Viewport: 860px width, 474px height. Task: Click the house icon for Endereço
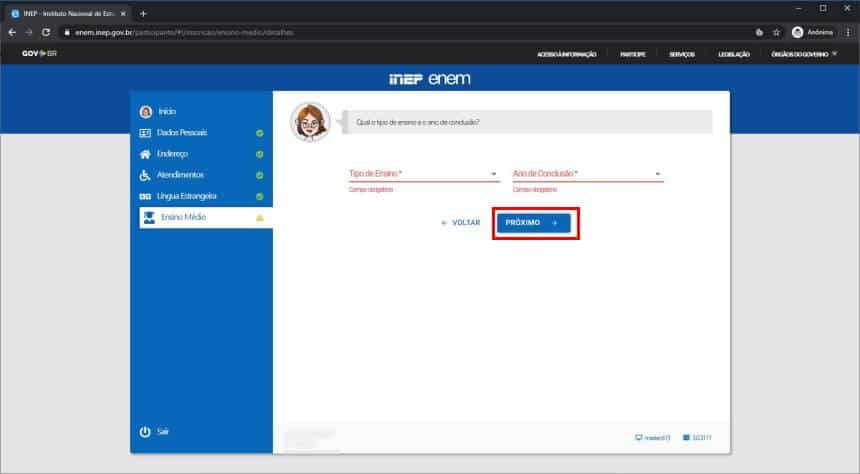(145, 154)
